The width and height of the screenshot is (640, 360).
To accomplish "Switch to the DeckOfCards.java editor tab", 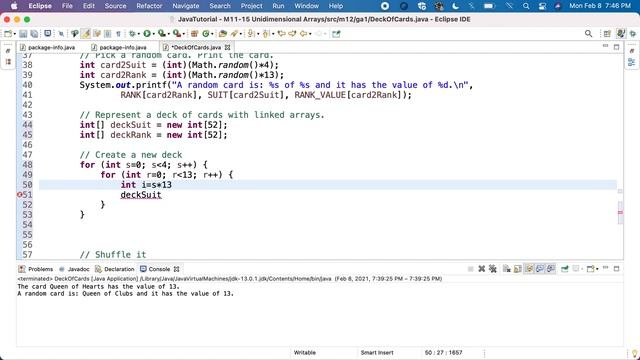I will point(196,47).
